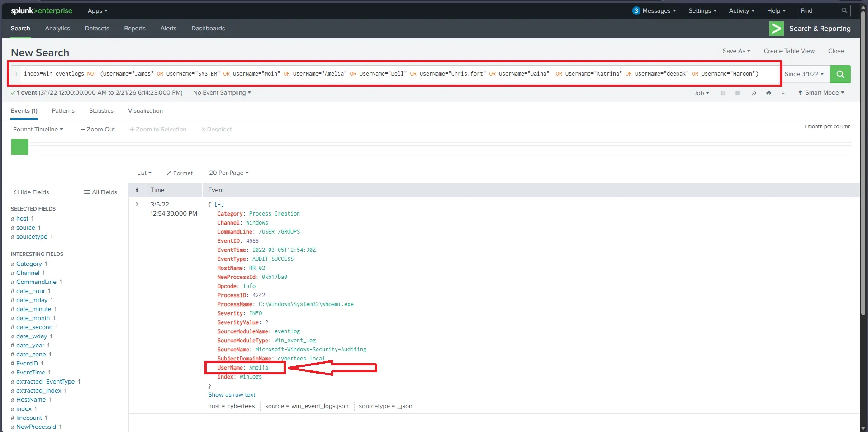Screen dimensions: 868x432
Task: Open the 20 Per Page dropdown
Action: point(228,173)
